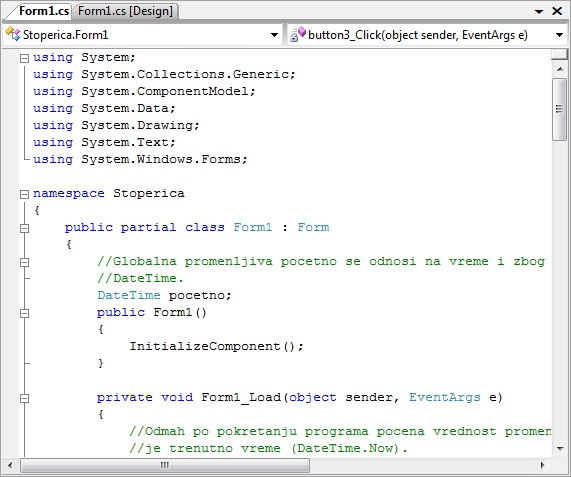
Task: Open the active files list arrow
Action: [x=539, y=12]
